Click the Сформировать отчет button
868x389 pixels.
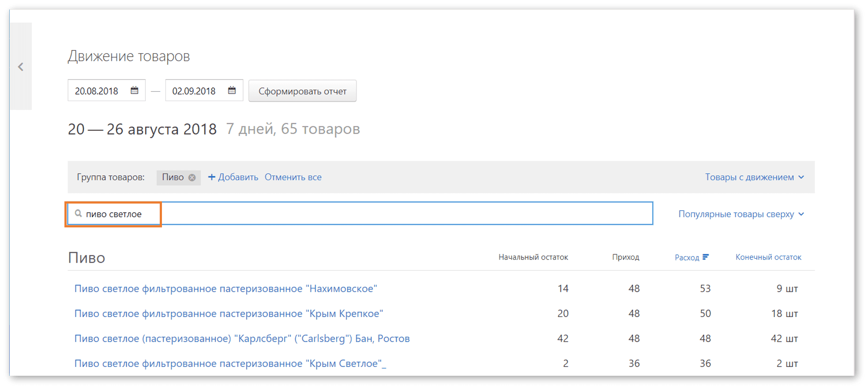pos(302,91)
